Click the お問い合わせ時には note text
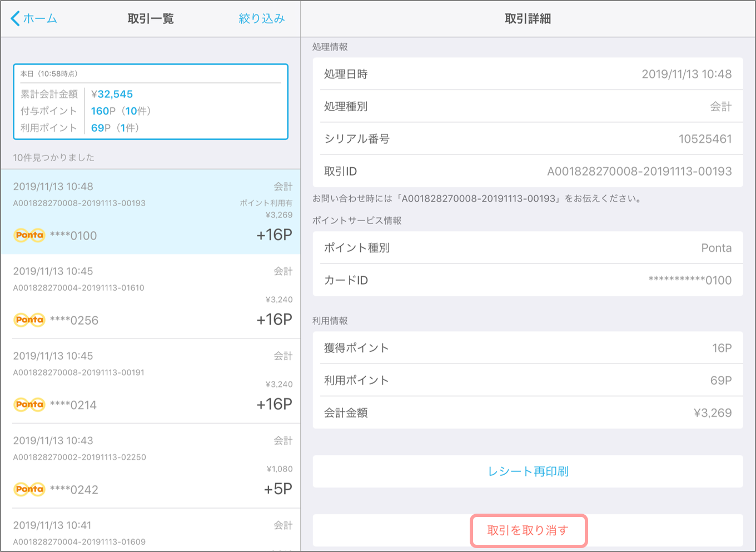The width and height of the screenshot is (756, 552). (477, 198)
